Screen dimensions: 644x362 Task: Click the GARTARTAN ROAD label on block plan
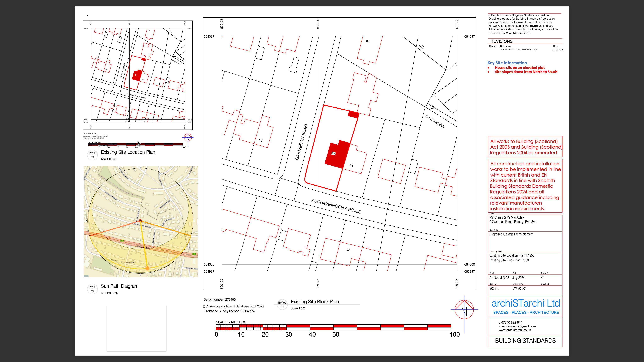coord(301,142)
